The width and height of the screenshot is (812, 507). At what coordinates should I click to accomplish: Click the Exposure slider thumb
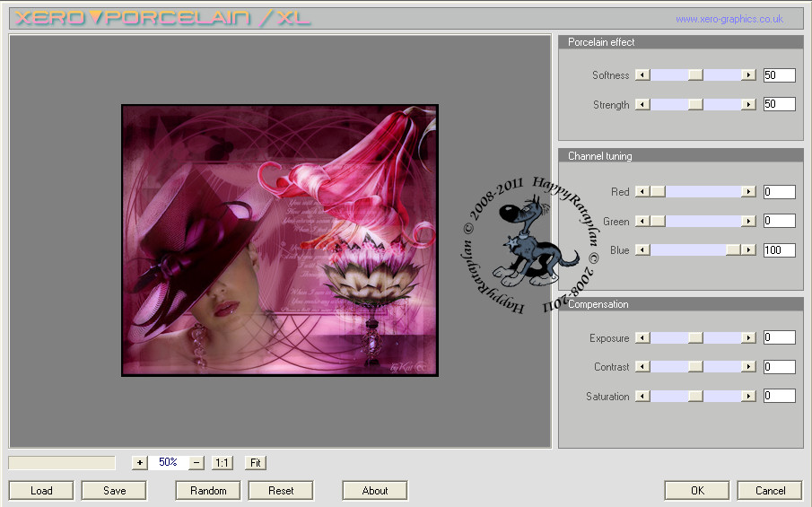click(695, 337)
